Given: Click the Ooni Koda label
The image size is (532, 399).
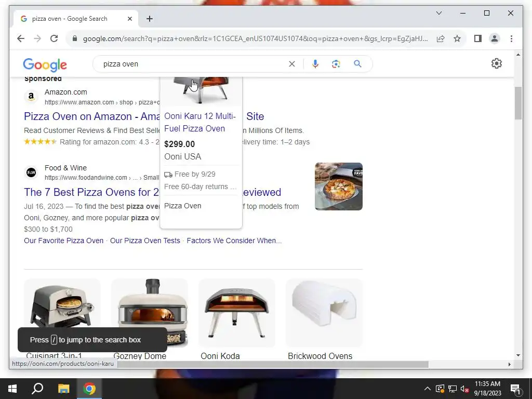Looking at the screenshot, I should (x=220, y=356).
